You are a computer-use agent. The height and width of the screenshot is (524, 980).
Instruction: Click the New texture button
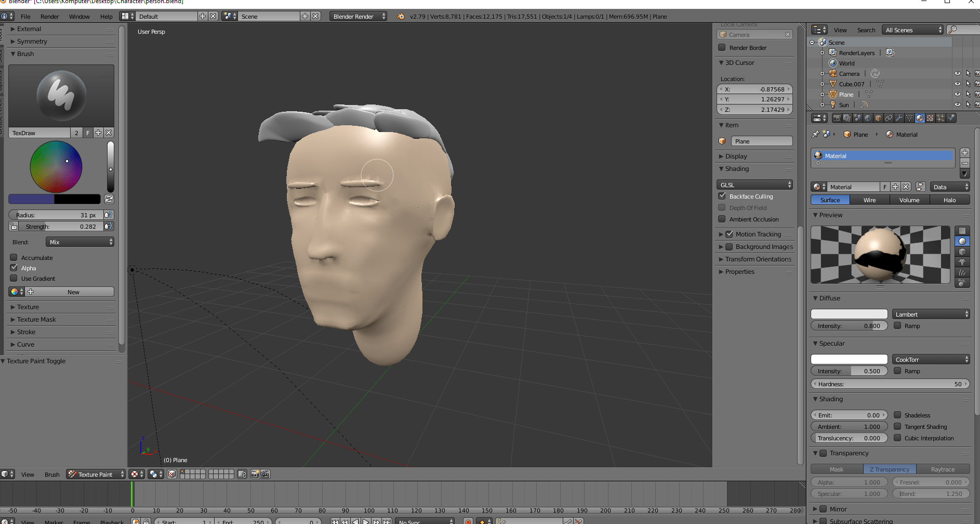72,292
